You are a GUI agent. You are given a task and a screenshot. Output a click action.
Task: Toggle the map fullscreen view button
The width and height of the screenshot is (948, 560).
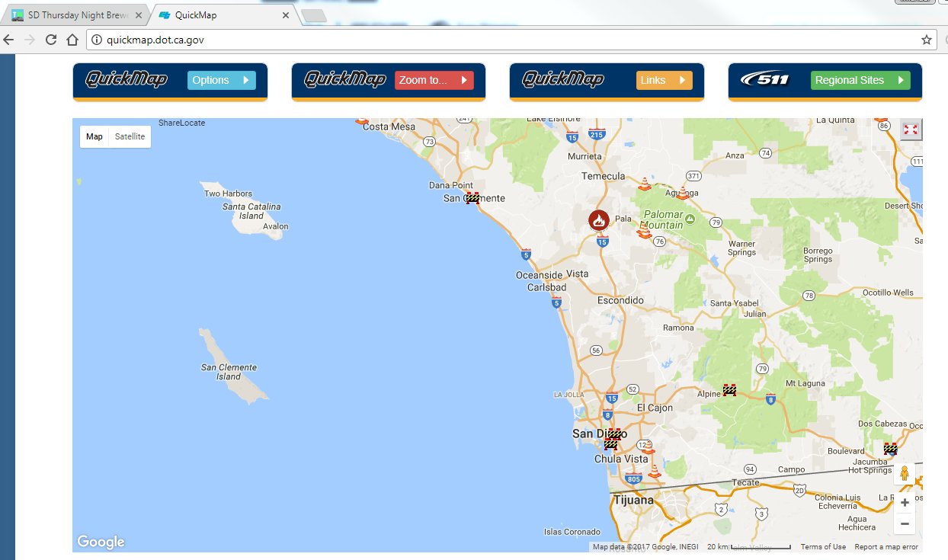(910, 130)
